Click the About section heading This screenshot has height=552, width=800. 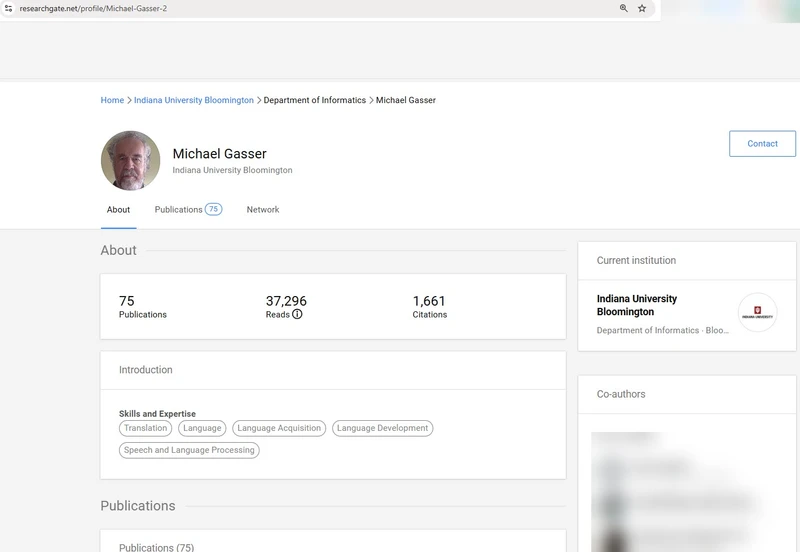(x=118, y=250)
